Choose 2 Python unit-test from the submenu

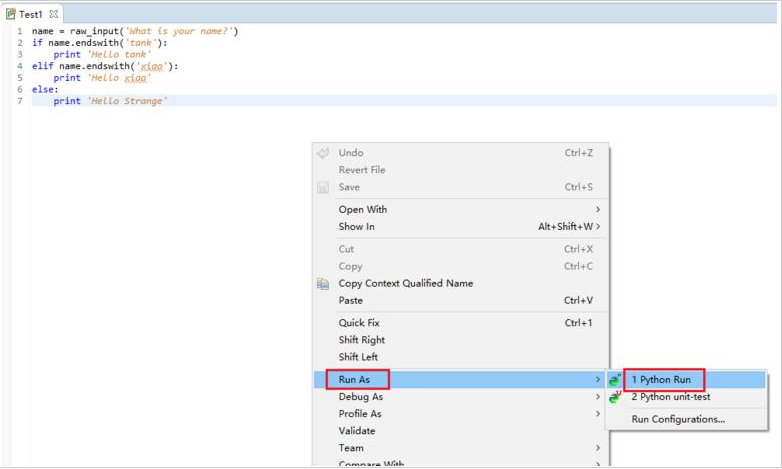pos(671,397)
